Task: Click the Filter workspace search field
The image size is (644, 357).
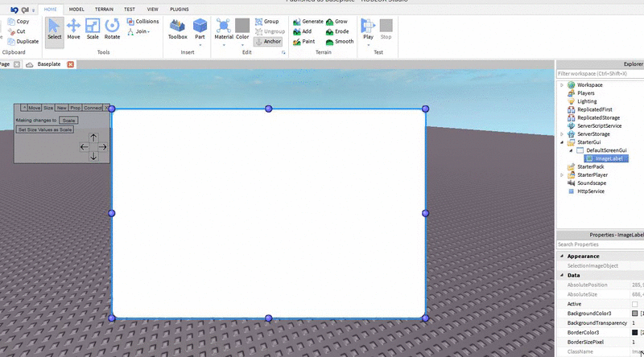Action: (x=600, y=73)
